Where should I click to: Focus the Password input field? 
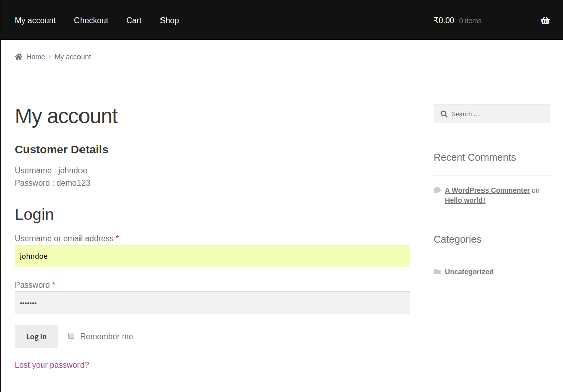click(x=212, y=303)
